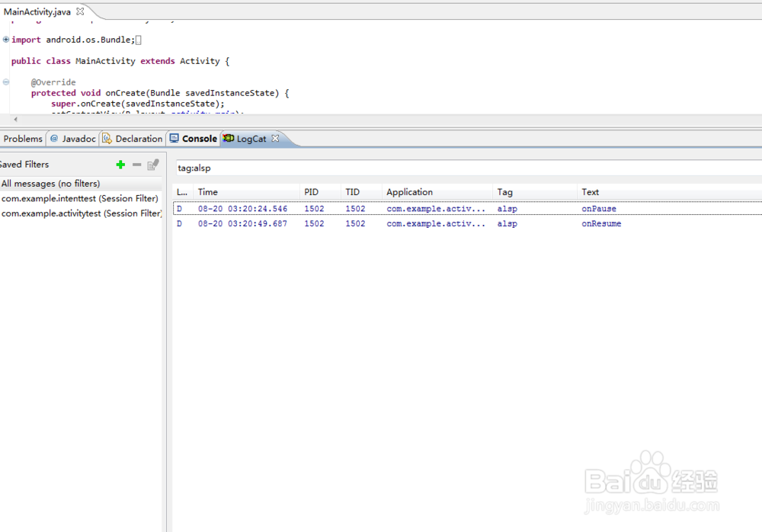
Task: Open the Problems tab
Action: click(x=23, y=139)
